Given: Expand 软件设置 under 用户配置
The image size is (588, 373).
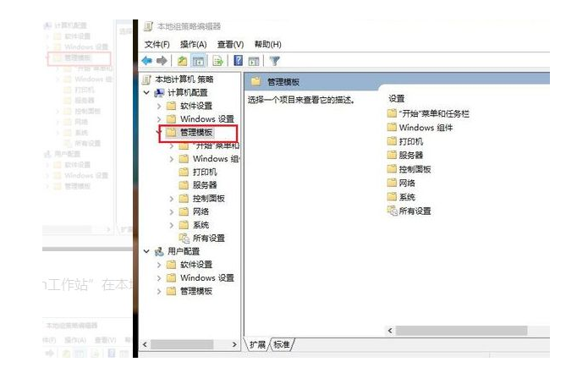Looking at the screenshot, I should (x=159, y=265).
